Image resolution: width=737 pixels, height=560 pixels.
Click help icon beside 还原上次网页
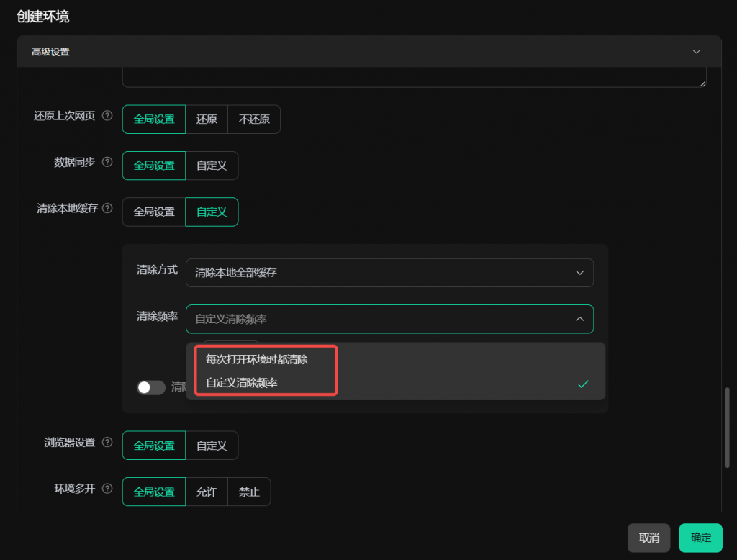click(x=108, y=116)
